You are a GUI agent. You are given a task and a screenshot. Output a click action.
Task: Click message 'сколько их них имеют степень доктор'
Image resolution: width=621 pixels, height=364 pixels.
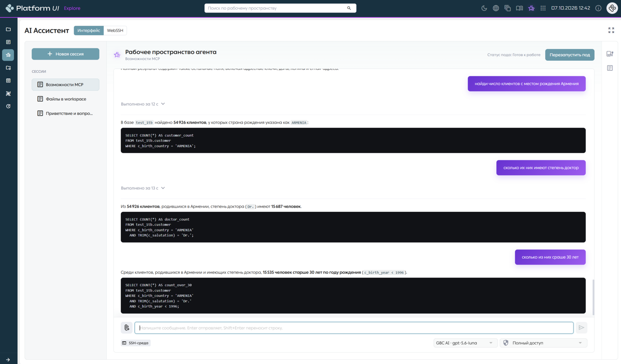coord(541,168)
